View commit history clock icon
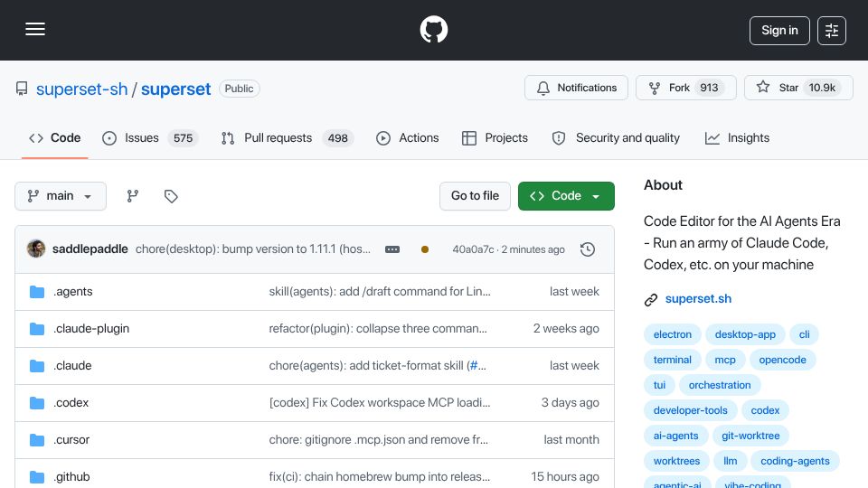This screenshot has width=868, height=488. (x=588, y=249)
